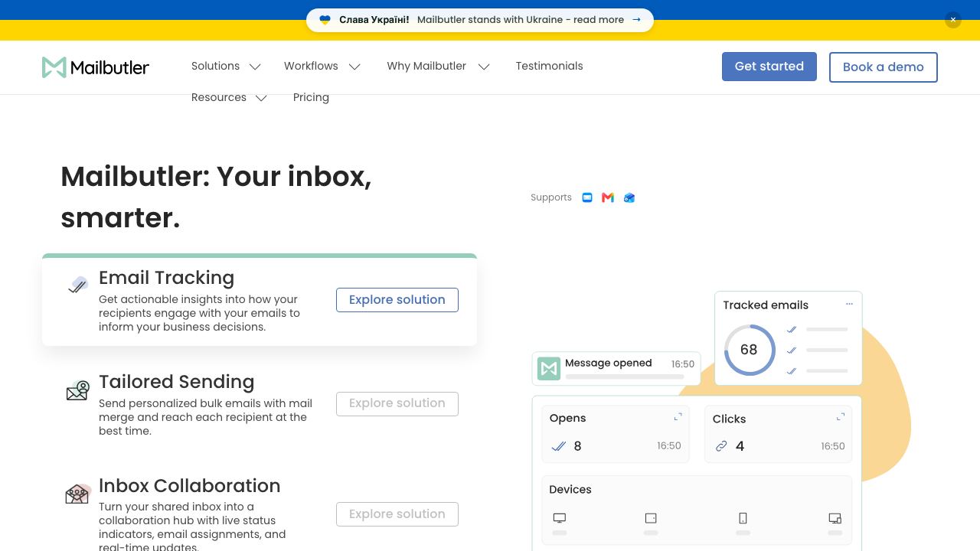Screen dimensions: 980x551
Task: Open the Why Mailbutler menu
Action: pos(426,66)
